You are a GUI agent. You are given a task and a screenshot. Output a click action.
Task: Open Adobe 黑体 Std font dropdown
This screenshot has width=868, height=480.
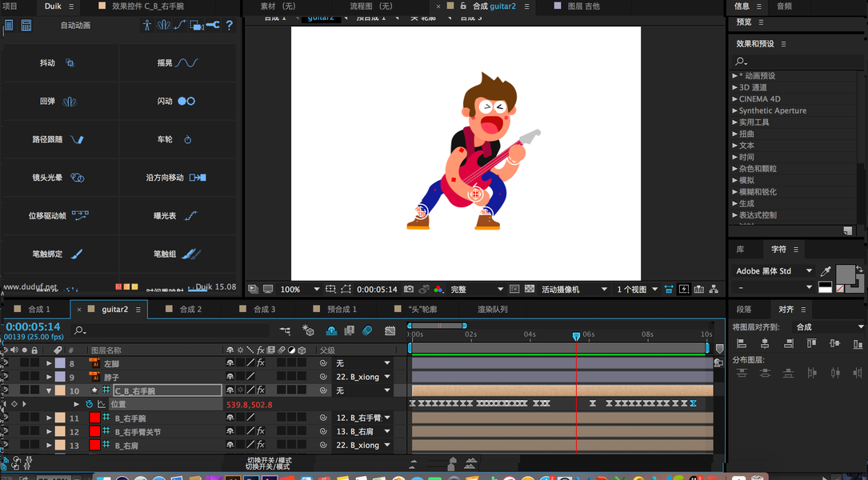(x=774, y=270)
